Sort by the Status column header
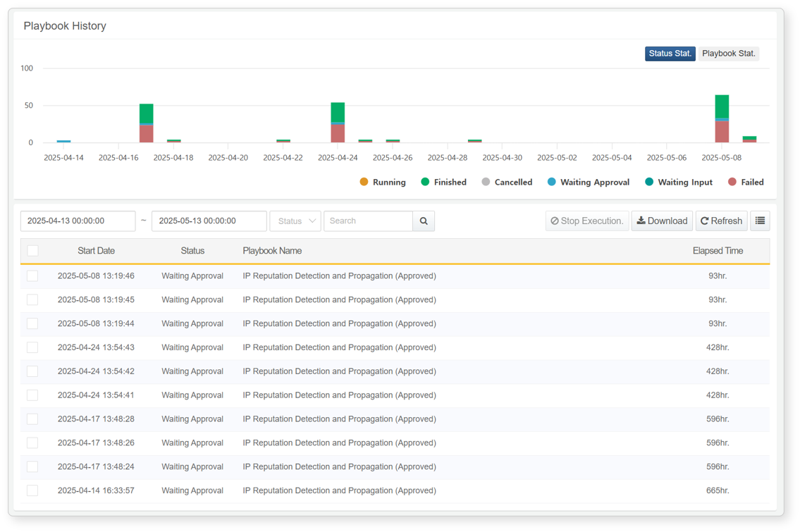This screenshot has height=532, width=800. (x=192, y=250)
